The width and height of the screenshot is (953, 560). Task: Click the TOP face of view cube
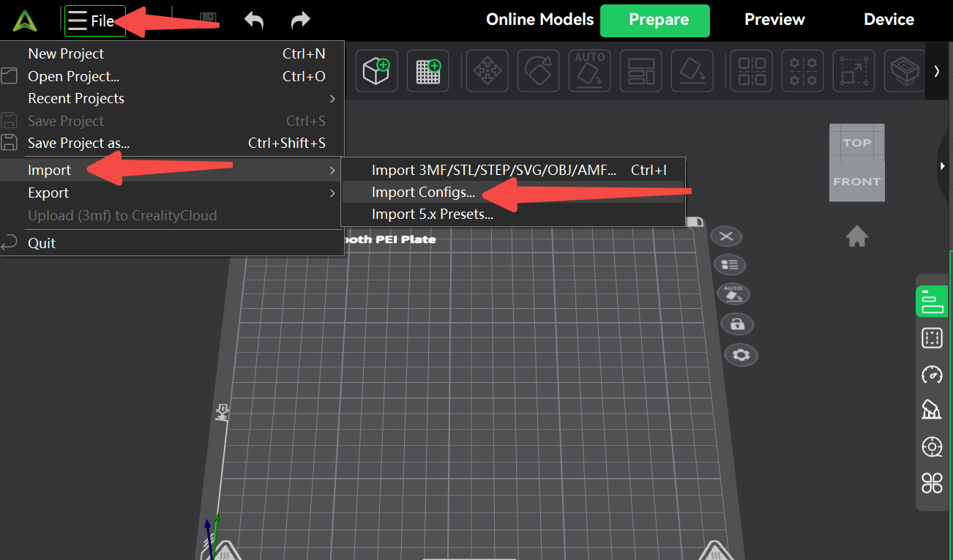(856, 143)
